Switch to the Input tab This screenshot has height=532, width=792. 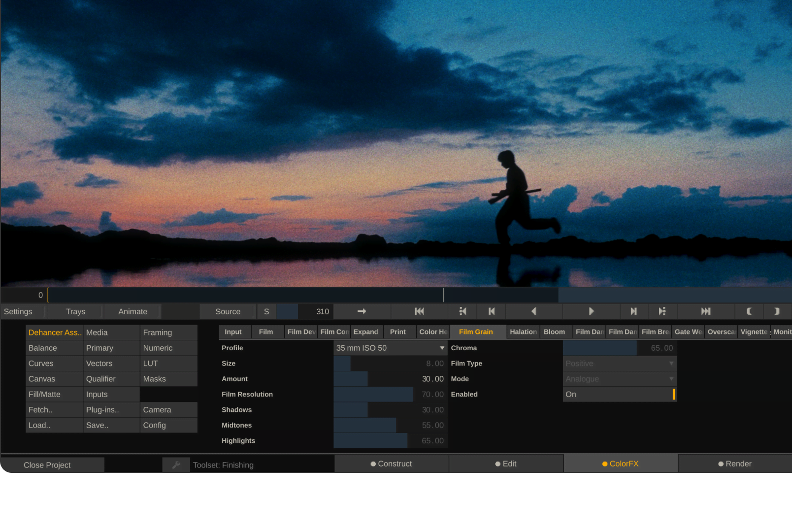tap(235, 332)
